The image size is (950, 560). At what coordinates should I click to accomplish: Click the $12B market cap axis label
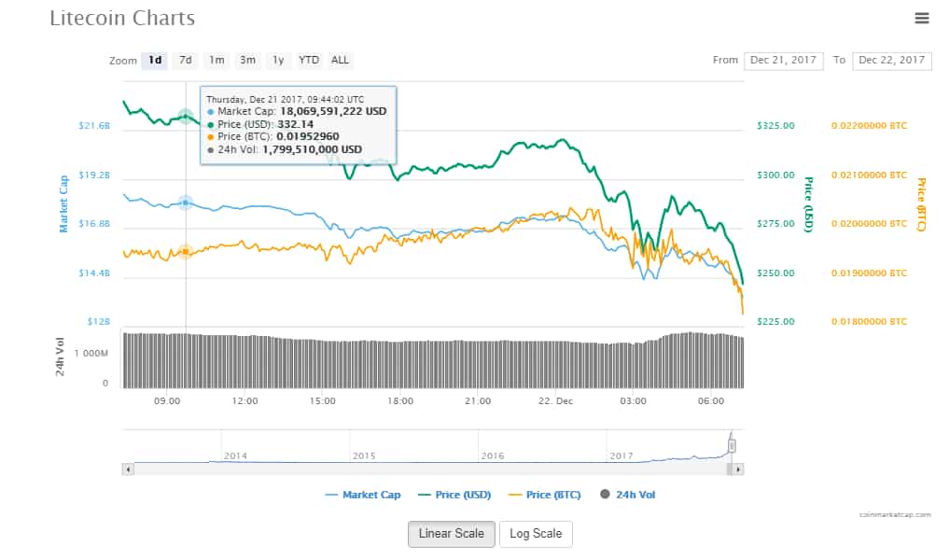click(99, 322)
